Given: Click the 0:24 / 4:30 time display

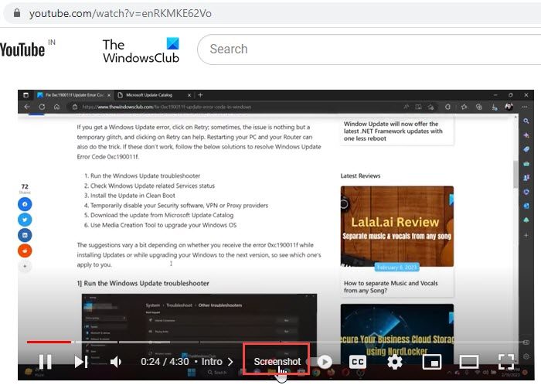Looking at the screenshot, I should tap(165, 361).
